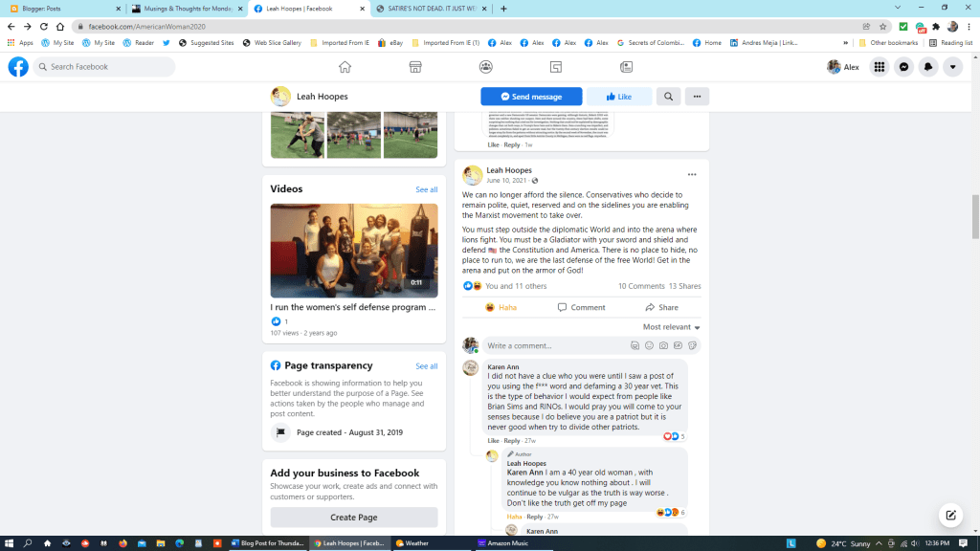Open the Facebook notifications bell
This screenshot has width=980, height=551.
(x=928, y=67)
